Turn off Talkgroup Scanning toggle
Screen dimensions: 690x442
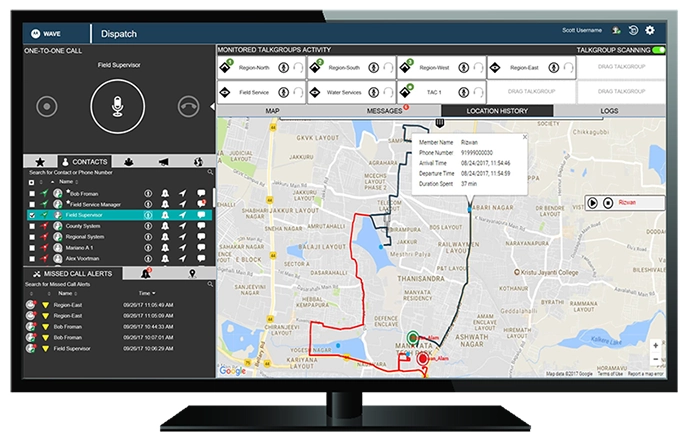(x=658, y=49)
